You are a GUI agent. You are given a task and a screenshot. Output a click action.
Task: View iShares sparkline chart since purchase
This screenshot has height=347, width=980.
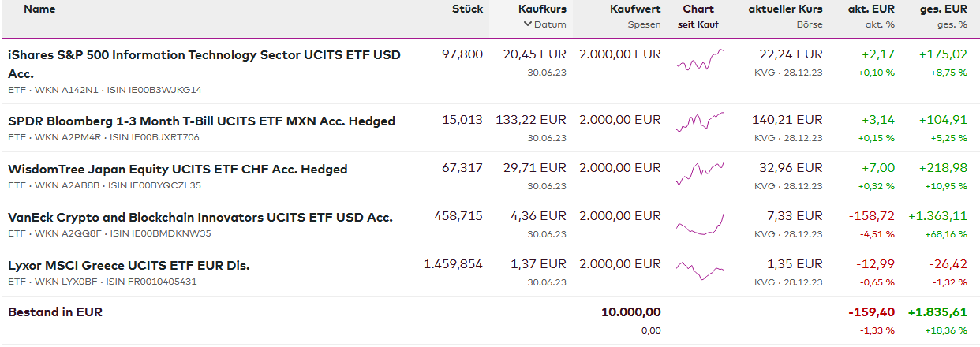pyautogui.click(x=699, y=61)
